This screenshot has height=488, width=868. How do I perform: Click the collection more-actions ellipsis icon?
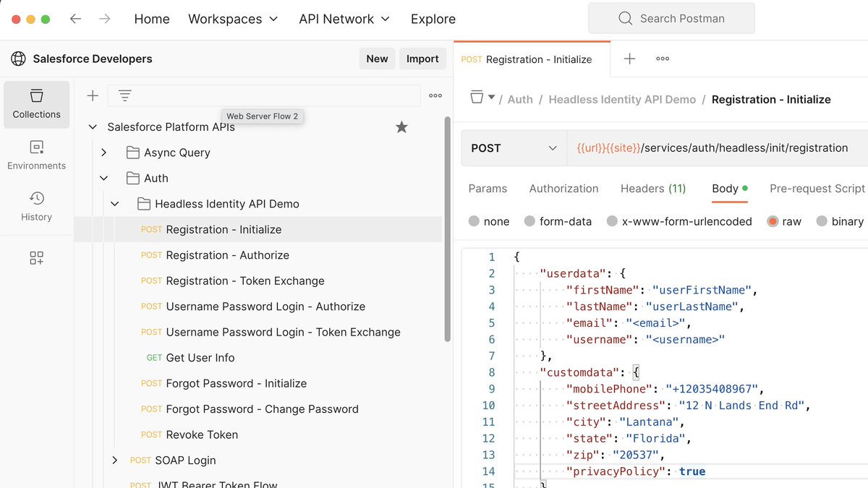pyautogui.click(x=435, y=95)
